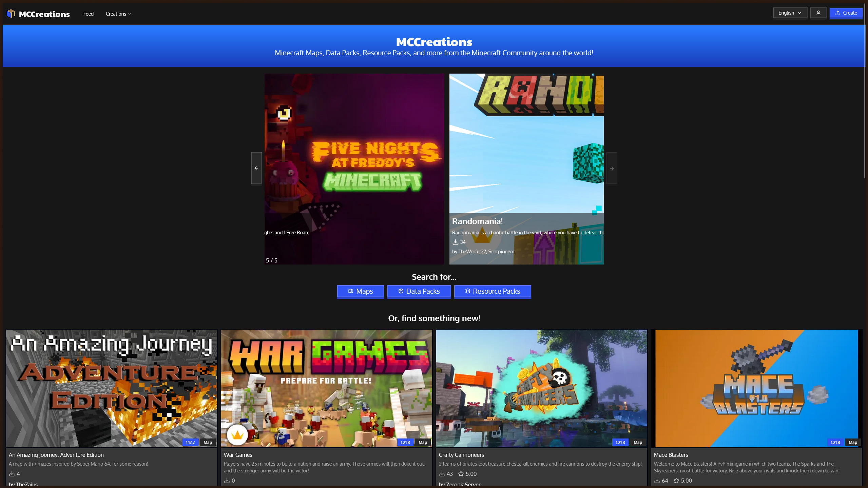Open the Feed page

[88, 14]
